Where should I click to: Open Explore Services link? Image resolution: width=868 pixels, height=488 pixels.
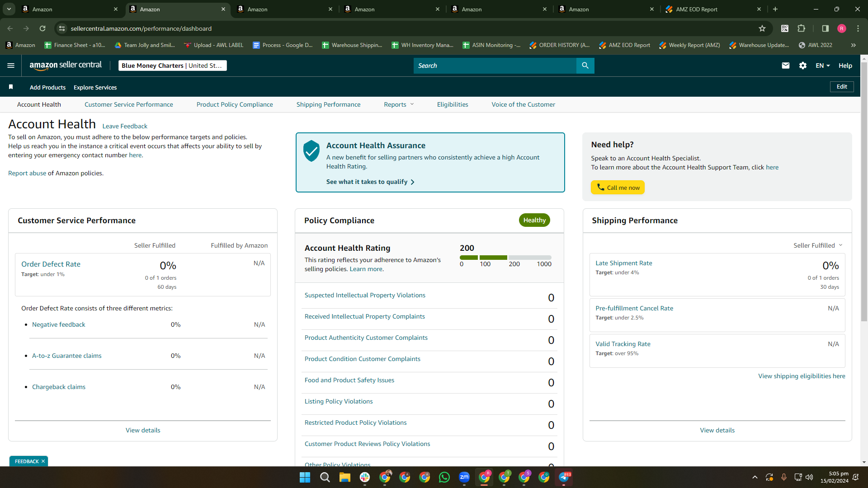95,87
